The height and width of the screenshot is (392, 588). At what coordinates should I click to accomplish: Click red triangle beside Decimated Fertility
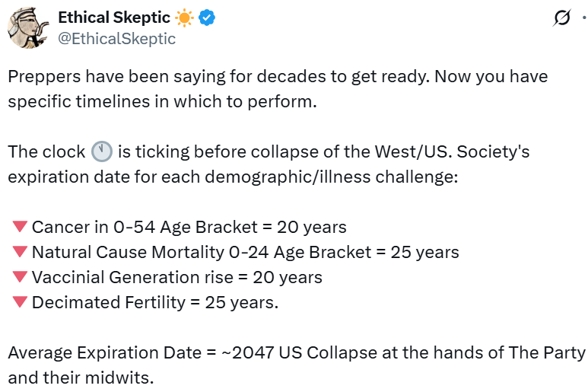[20, 302]
